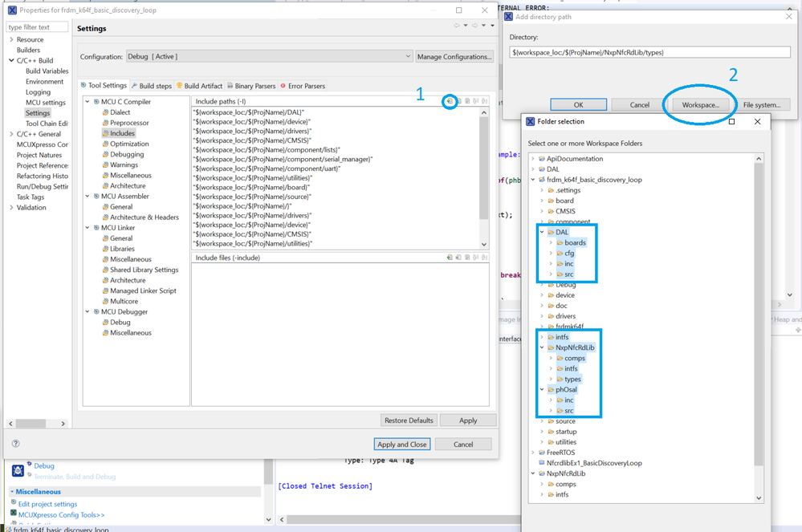Click Edit project settings link
Image resolution: width=802 pixels, height=532 pixels.
pyautogui.click(x=47, y=504)
